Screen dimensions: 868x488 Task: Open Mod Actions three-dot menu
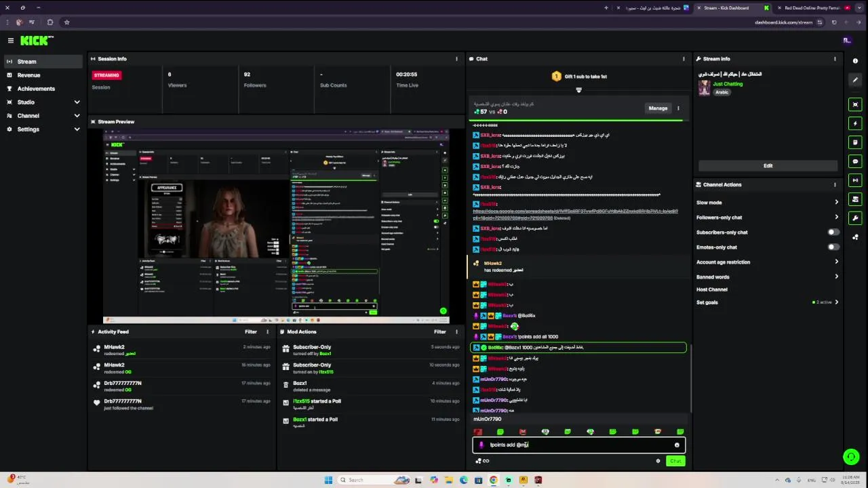[x=456, y=332]
